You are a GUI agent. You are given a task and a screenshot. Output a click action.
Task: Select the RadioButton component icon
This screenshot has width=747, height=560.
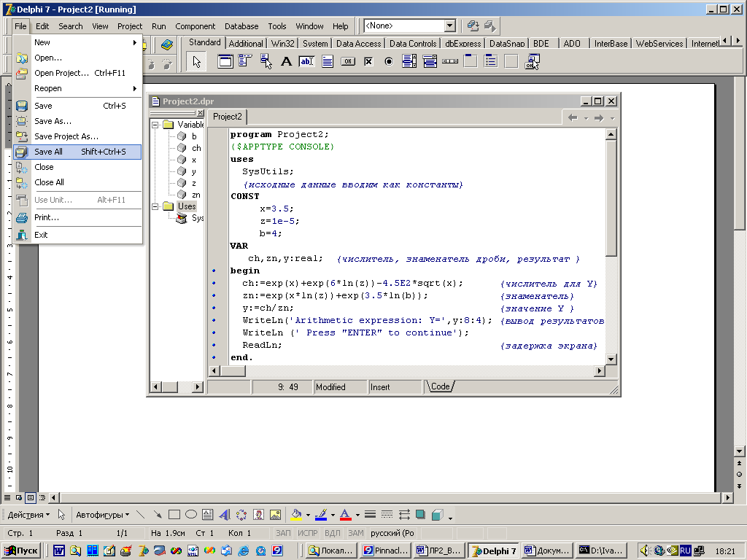click(389, 61)
